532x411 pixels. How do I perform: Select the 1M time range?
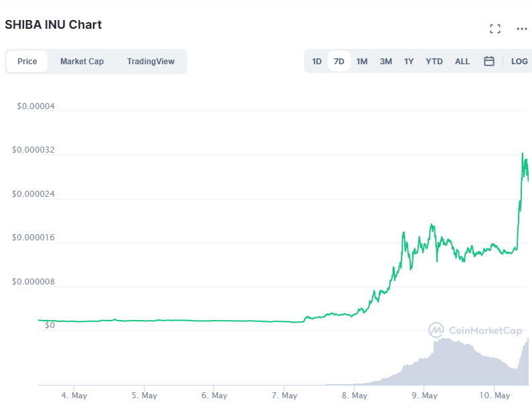pyautogui.click(x=361, y=62)
